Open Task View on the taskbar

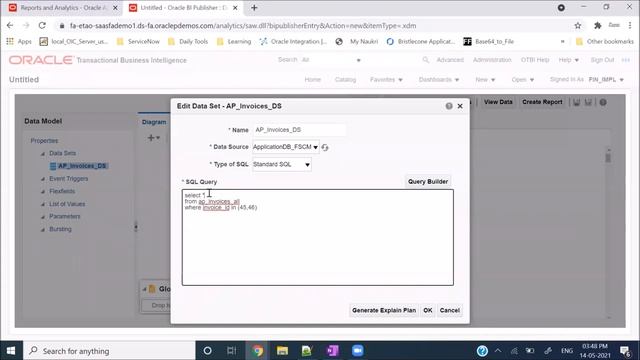[x=231, y=351]
